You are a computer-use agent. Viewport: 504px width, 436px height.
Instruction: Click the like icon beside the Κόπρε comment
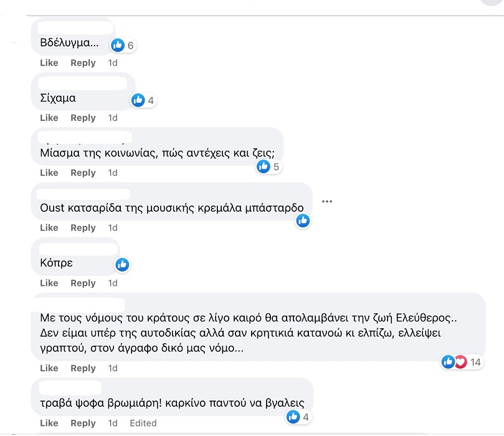pyautogui.click(x=122, y=265)
